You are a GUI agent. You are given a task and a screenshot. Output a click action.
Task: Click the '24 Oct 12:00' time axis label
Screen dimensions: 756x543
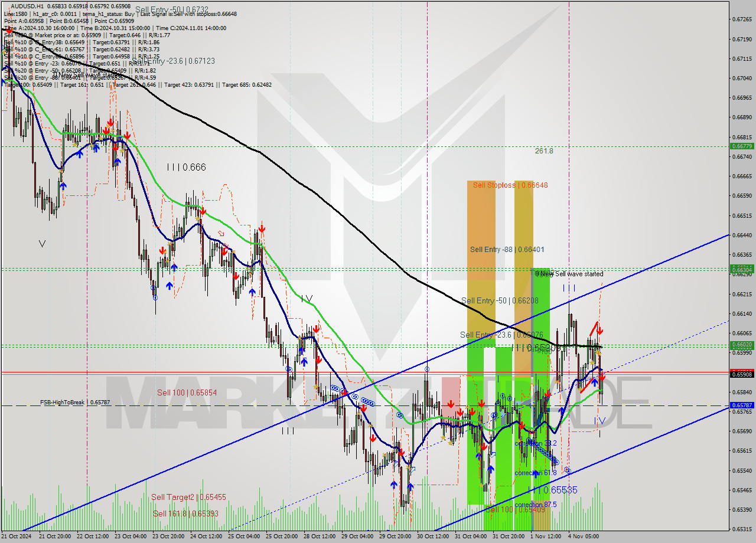pos(206,537)
